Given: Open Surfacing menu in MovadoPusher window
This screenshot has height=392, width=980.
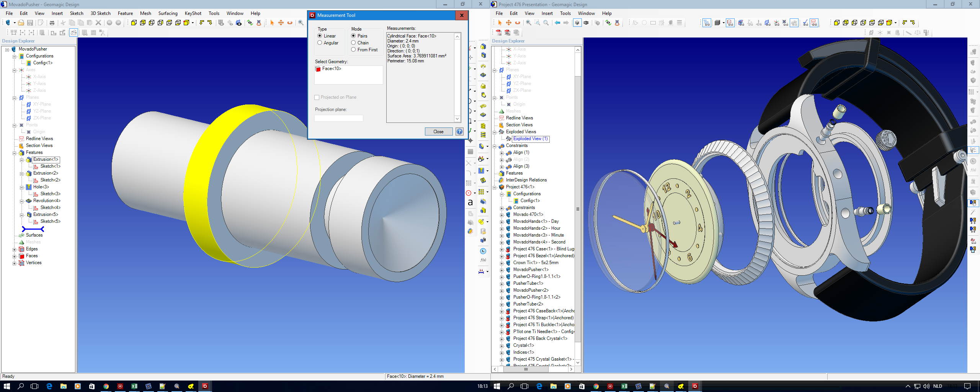Looking at the screenshot, I should [168, 13].
